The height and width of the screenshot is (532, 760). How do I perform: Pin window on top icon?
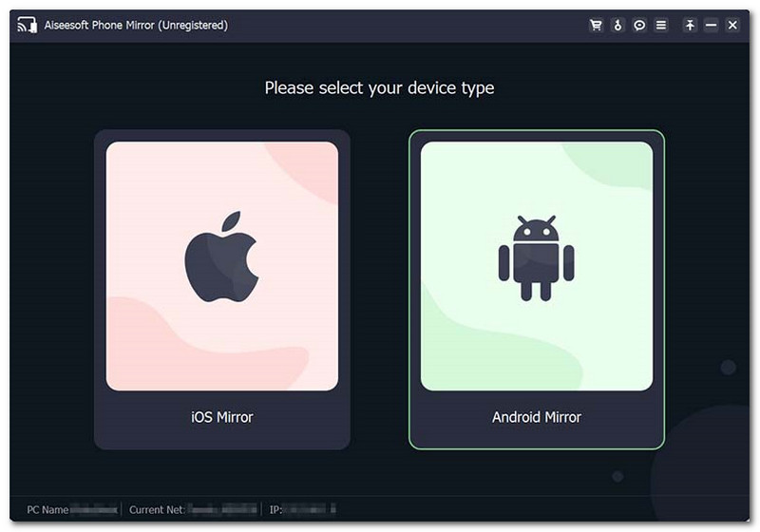[690, 25]
